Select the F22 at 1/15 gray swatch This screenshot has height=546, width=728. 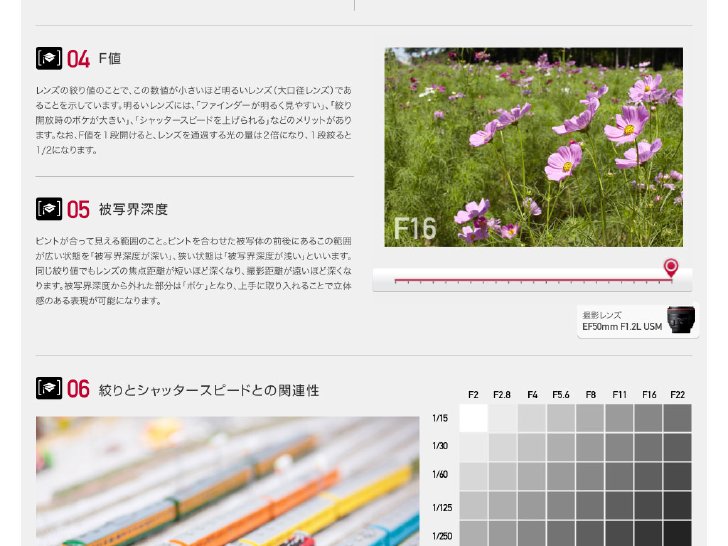(677, 418)
